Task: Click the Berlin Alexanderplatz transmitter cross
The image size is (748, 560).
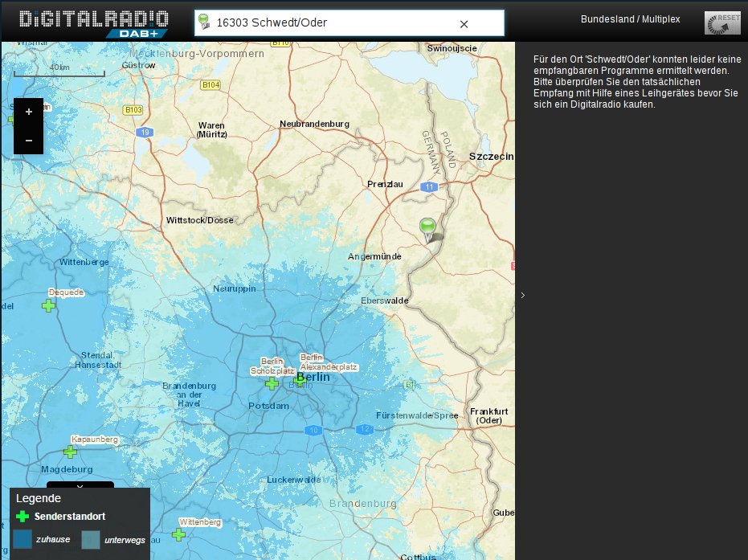Action: coord(300,381)
